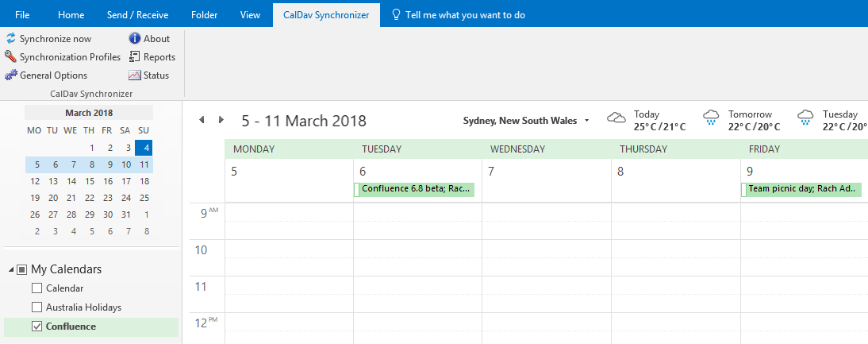Open the Confluence 6.8 beta event
868x344 pixels.
pos(415,189)
